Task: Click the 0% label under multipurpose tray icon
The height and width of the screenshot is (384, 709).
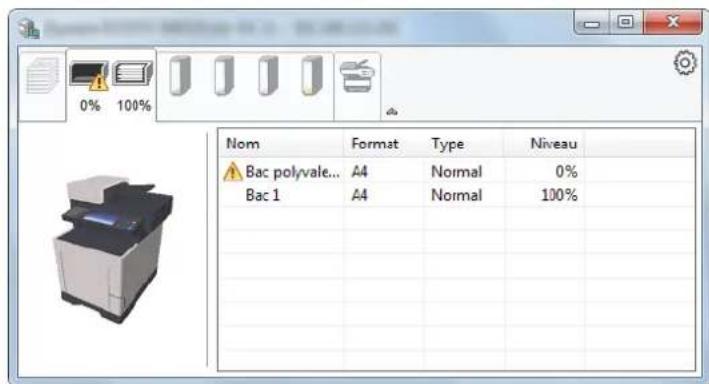Action: [x=90, y=105]
